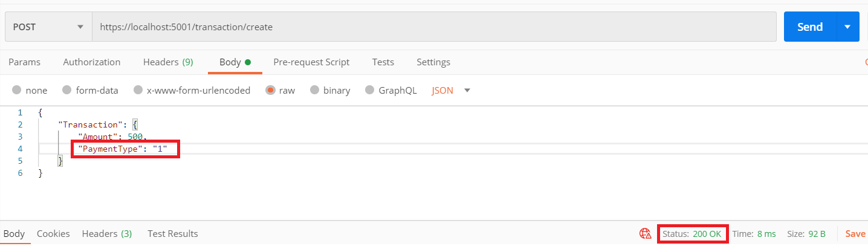The image size is (868, 249).
Task: Click line number 1 in the editor
Action: coord(20,113)
